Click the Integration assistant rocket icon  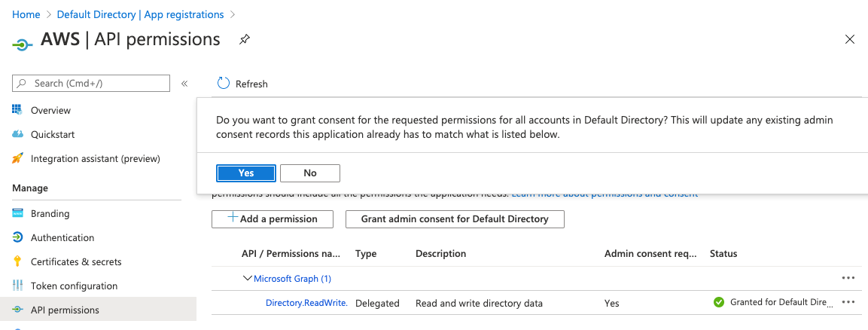pos(17,158)
